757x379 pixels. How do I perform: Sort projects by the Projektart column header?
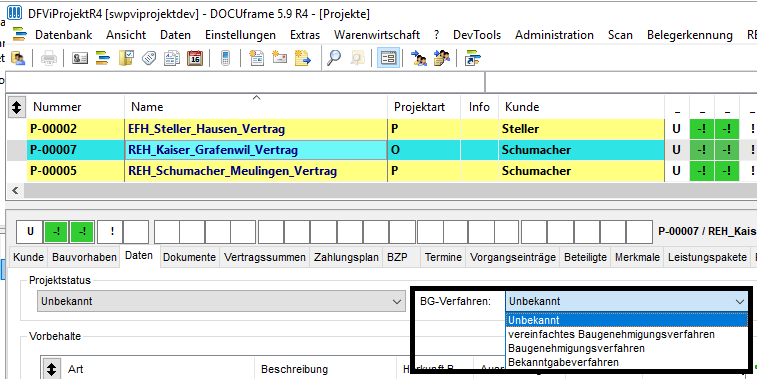[423, 107]
